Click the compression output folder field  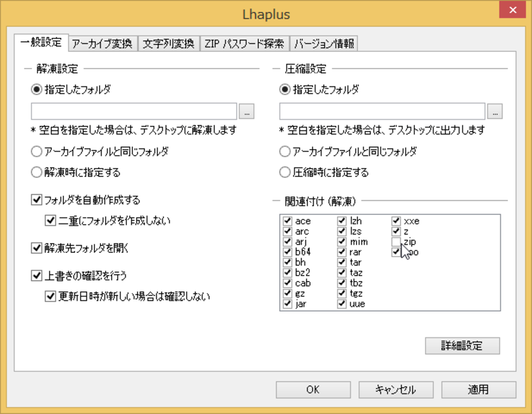382,111
